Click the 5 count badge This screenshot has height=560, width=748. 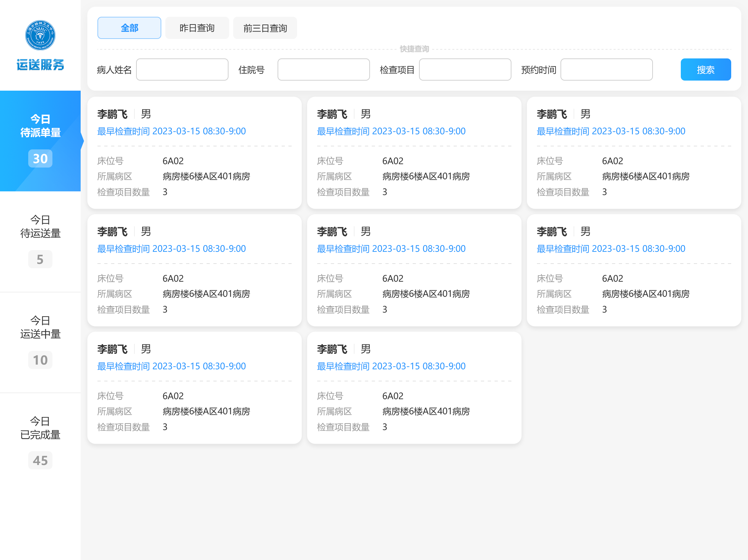40,259
